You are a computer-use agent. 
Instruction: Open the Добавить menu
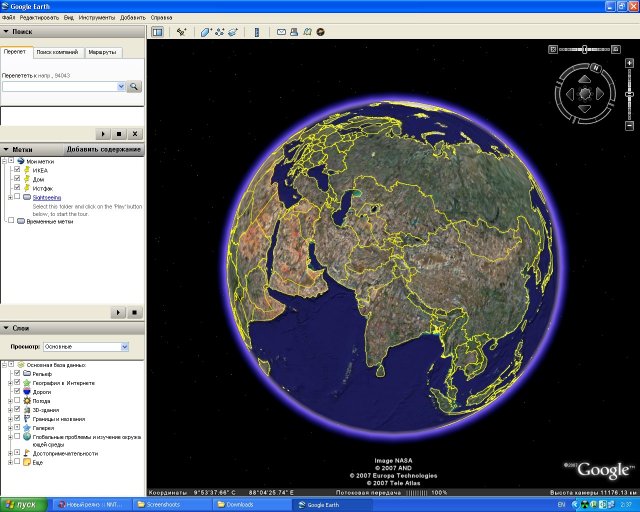pos(133,18)
